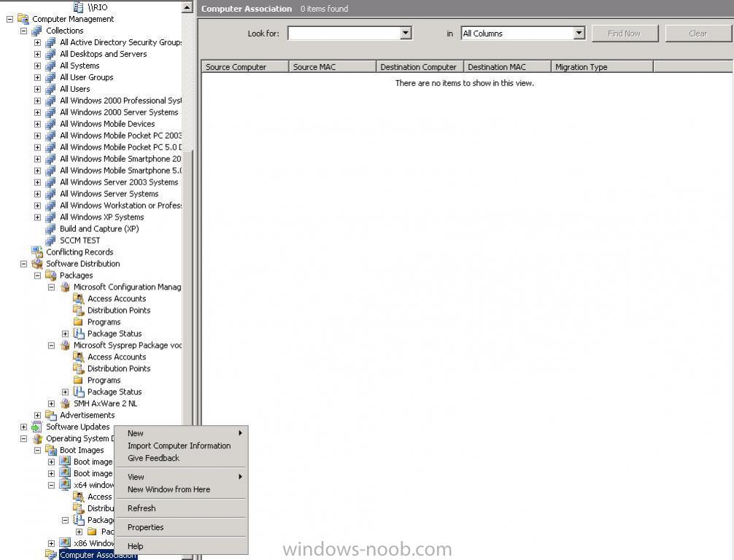734x560 pixels.
Task: Collapse the Computer Management node
Action: (x=9, y=19)
